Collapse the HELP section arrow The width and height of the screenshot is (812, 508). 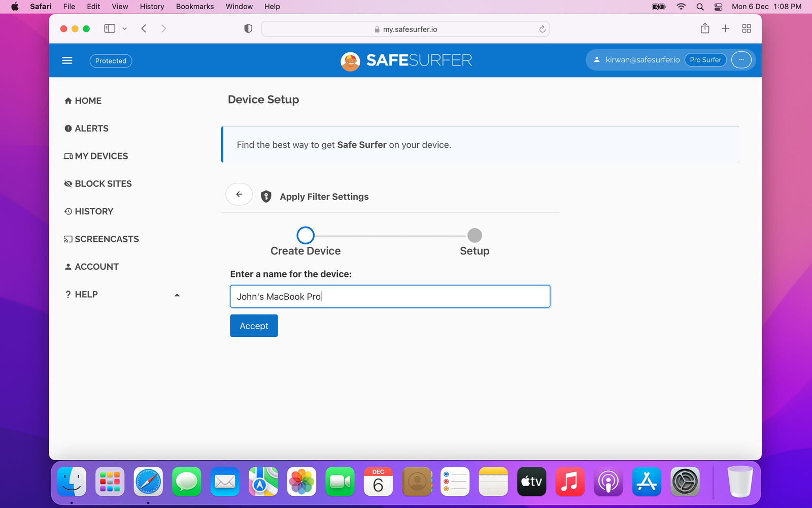pyautogui.click(x=177, y=295)
